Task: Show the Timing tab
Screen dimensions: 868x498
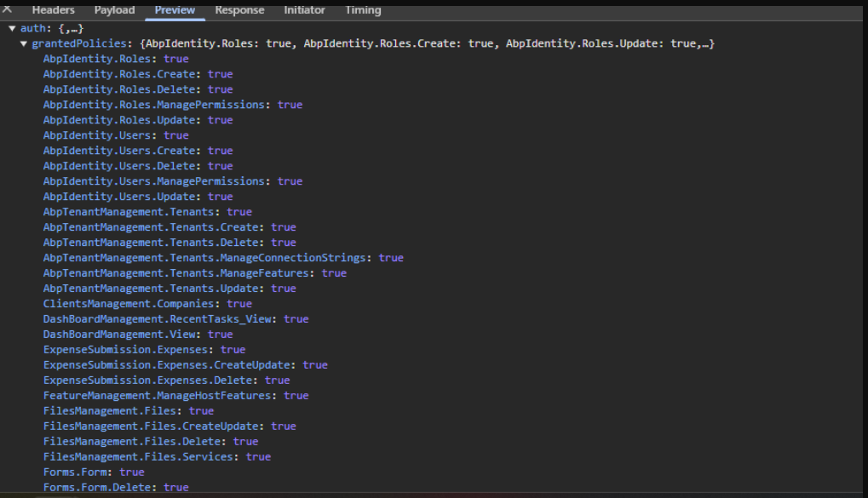Action: pos(363,10)
